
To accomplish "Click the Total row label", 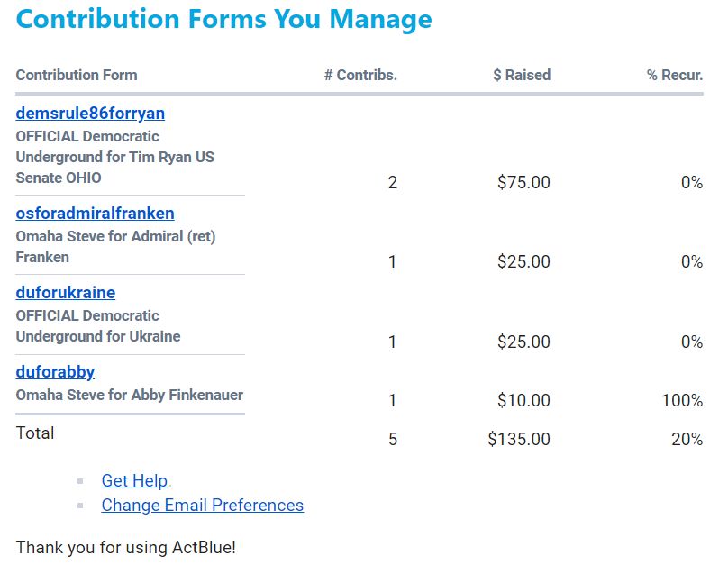I will [x=35, y=433].
